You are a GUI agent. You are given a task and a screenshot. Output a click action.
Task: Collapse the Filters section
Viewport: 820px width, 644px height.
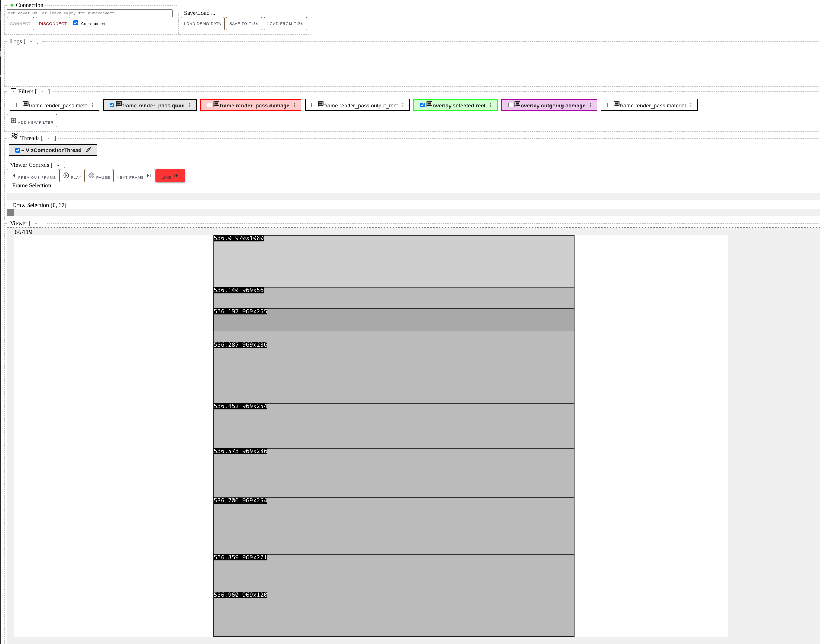[x=42, y=92]
